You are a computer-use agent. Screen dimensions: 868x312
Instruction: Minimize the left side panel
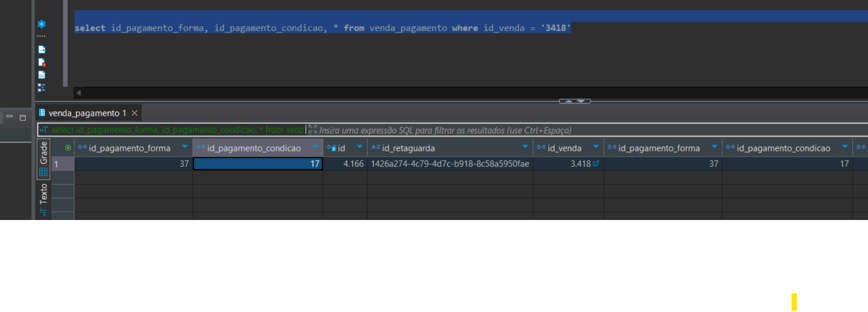(10, 116)
